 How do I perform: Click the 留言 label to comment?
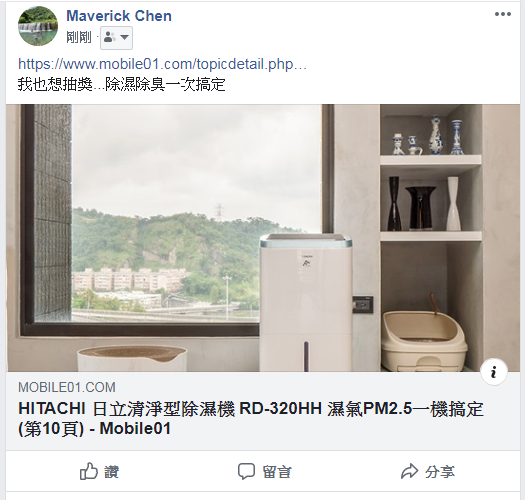coord(277,472)
